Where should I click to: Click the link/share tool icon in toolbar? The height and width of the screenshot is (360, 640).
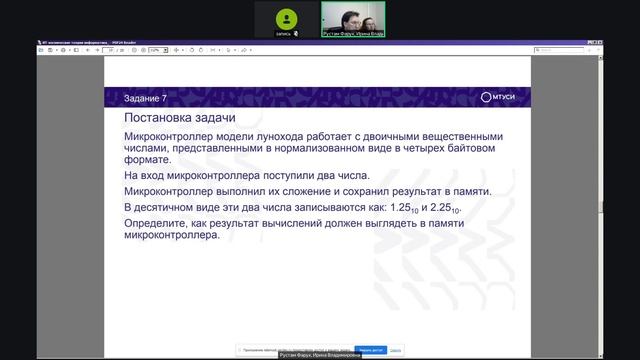click(x=244, y=50)
